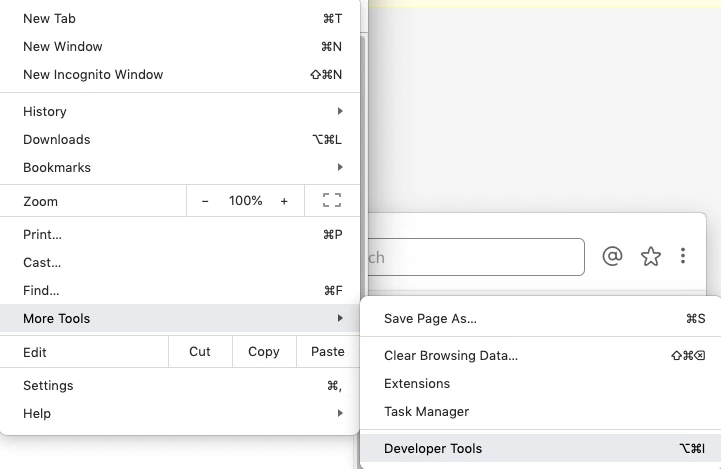Click the 100% zoom level value
This screenshot has height=469, width=721.
tap(246, 200)
